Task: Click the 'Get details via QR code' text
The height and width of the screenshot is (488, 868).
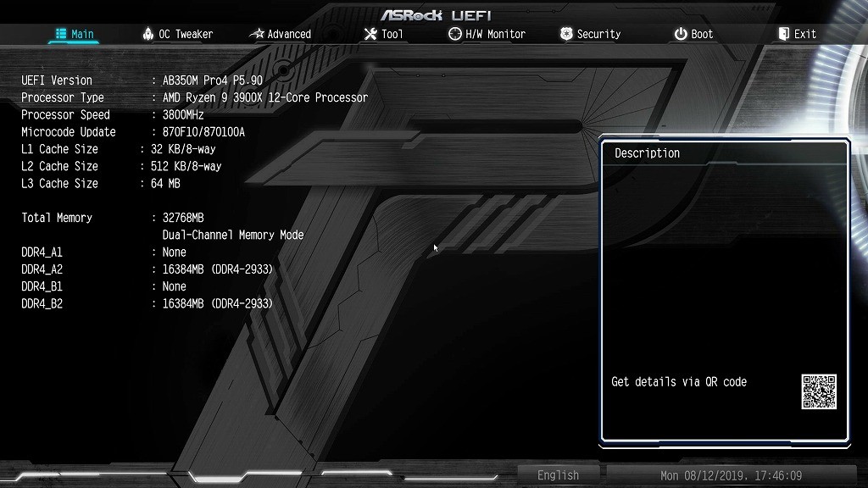Action: 679,382
